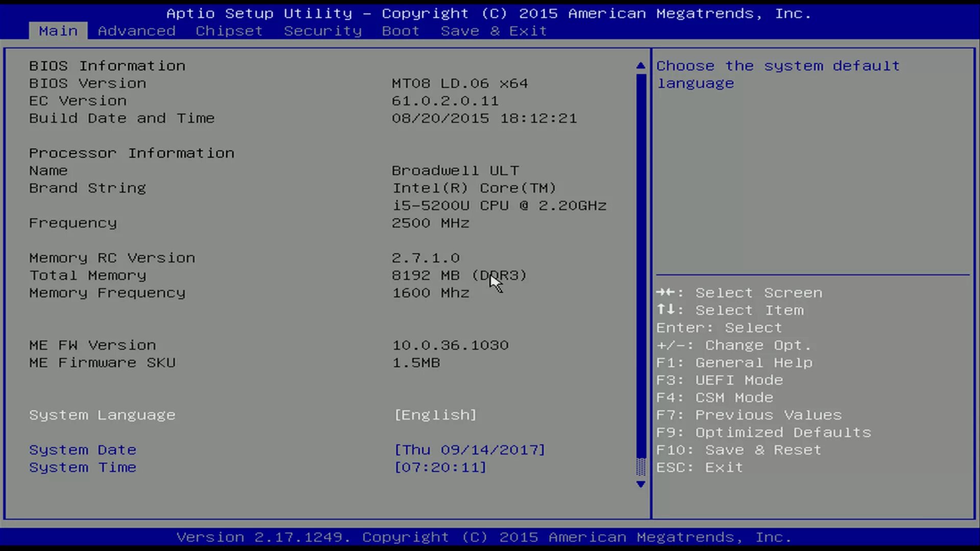Viewport: 980px width, 551px height.
Task: Open the Chipset tab
Action: click(x=229, y=31)
